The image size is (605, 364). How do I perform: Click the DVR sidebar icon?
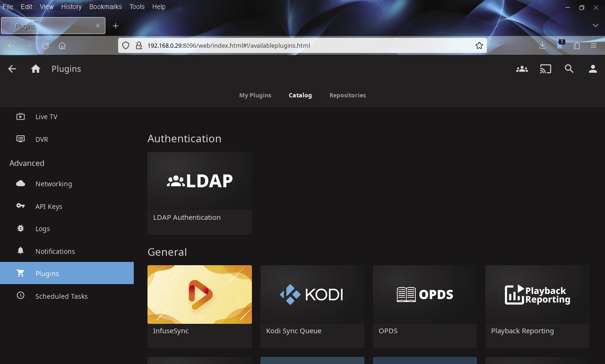coord(20,139)
